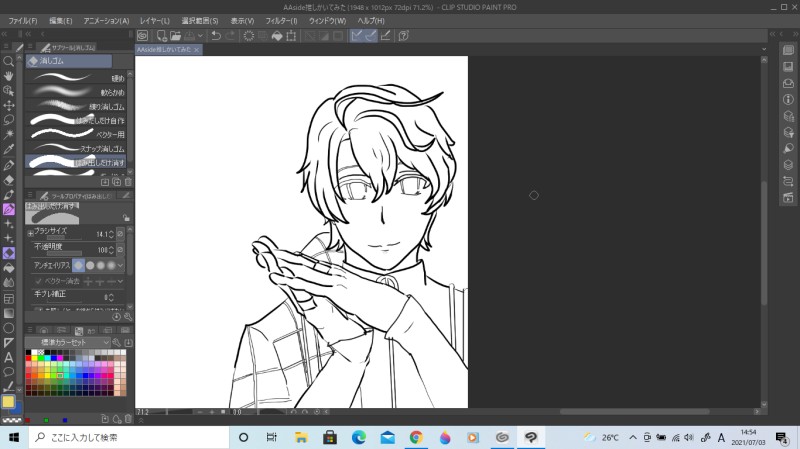Viewport: 800px width, 449px height.
Task: Expand the アンチエイリアス options chevron
Action: pyautogui.click(x=120, y=265)
